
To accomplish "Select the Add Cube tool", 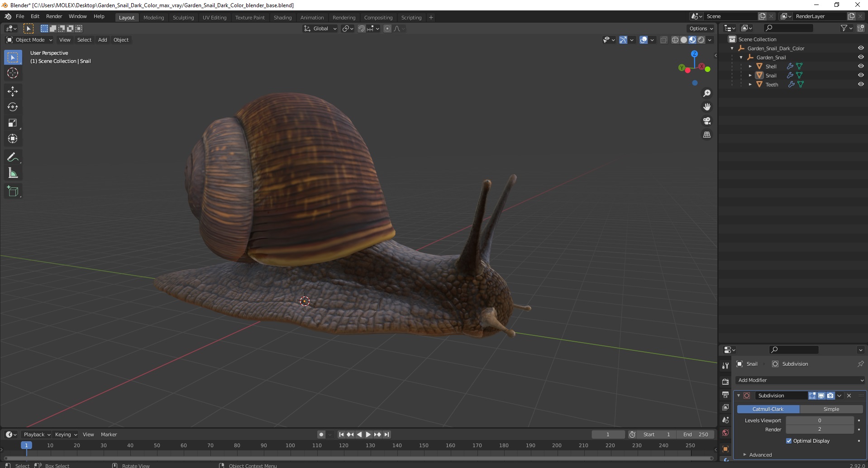I will pyautogui.click(x=13, y=191).
